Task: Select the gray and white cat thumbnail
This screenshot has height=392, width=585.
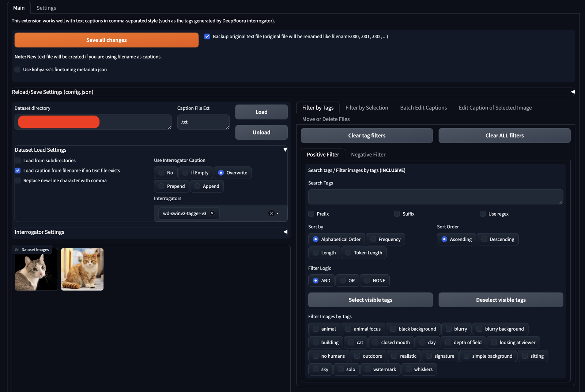Action: [36, 270]
